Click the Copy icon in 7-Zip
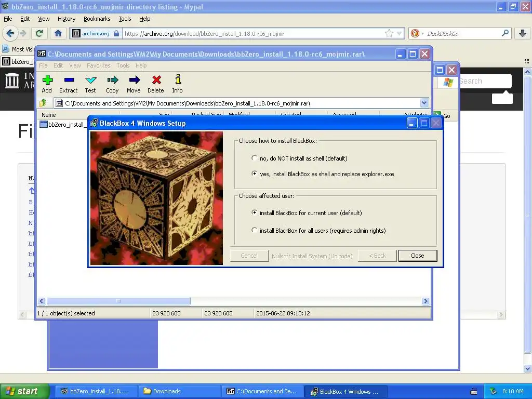532x399 pixels. pyautogui.click(x=112, y=80)
